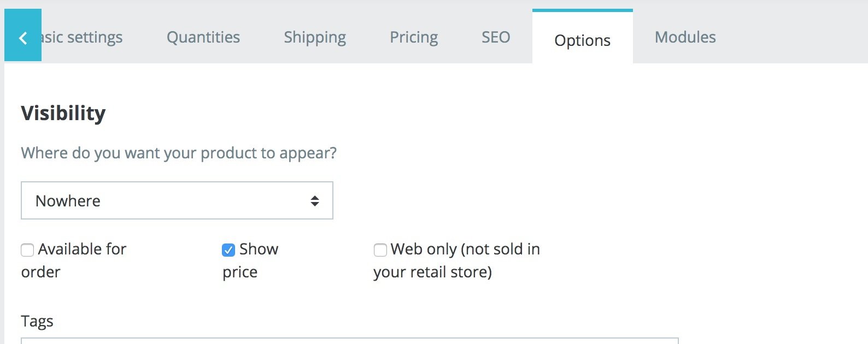
Task: Click the 'Available for order' label text
Action: (x=82, y=250)
